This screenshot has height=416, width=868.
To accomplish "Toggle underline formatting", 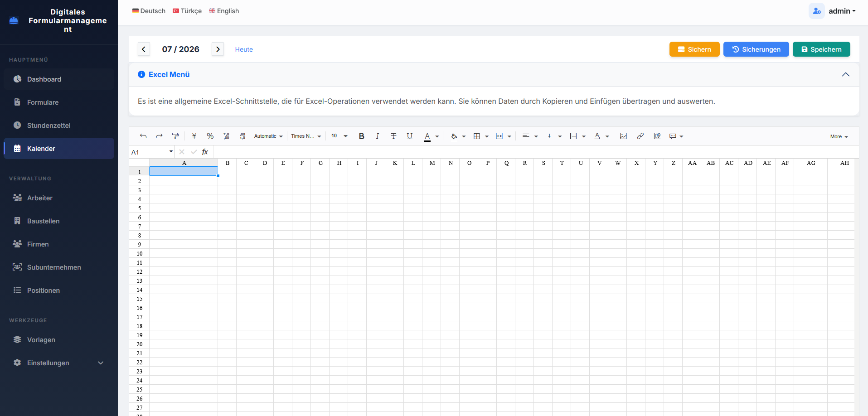I will [x=409, y=136].
